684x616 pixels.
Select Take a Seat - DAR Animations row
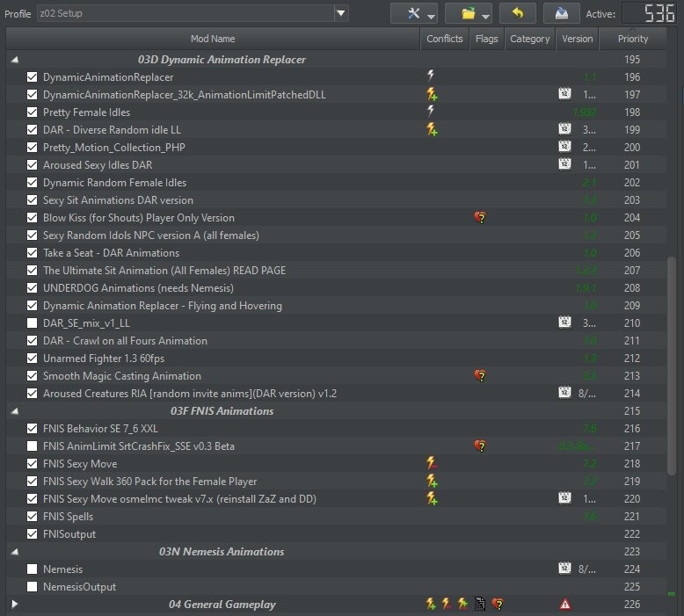tap(336, 253)
